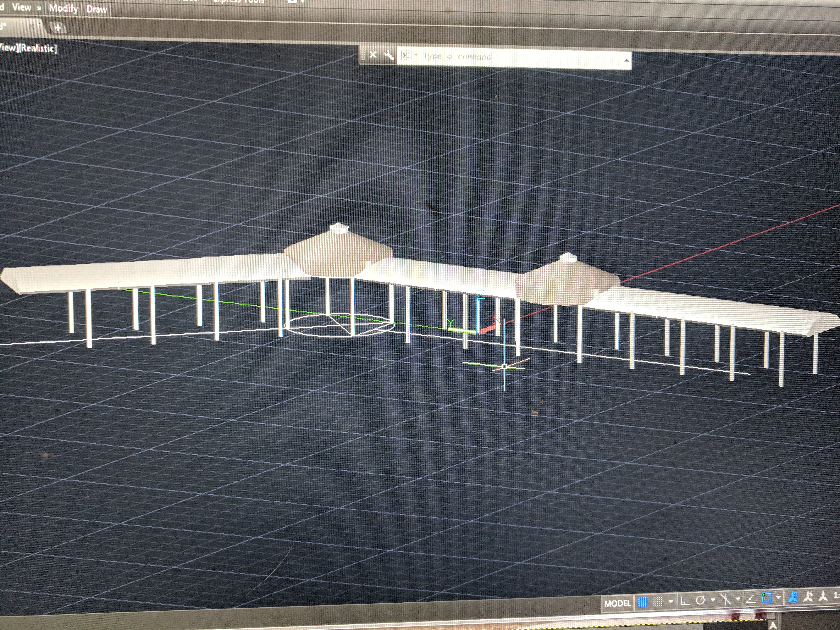Viewport: 840px width, 630px height.
Task: Open recent commands prompt icon dropdown
Action: tap(409, 56)
